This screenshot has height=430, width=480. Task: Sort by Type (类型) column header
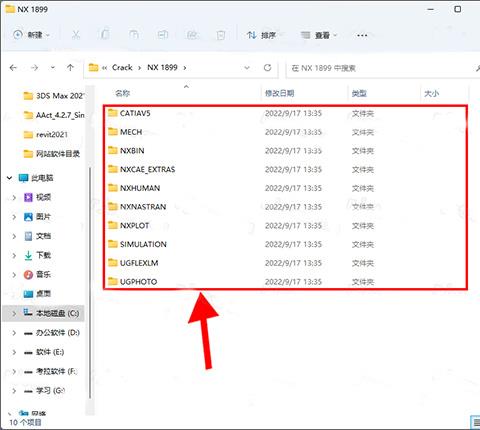pos(359,93)
